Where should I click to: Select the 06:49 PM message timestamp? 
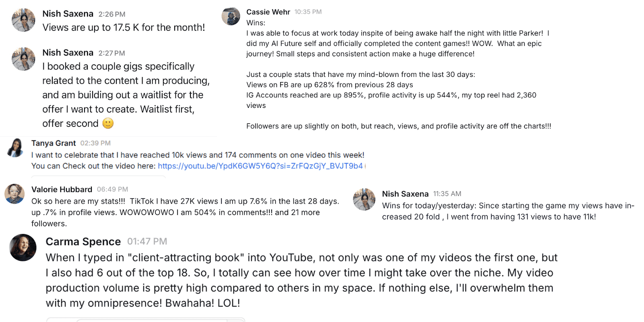[x=112, y=190]
